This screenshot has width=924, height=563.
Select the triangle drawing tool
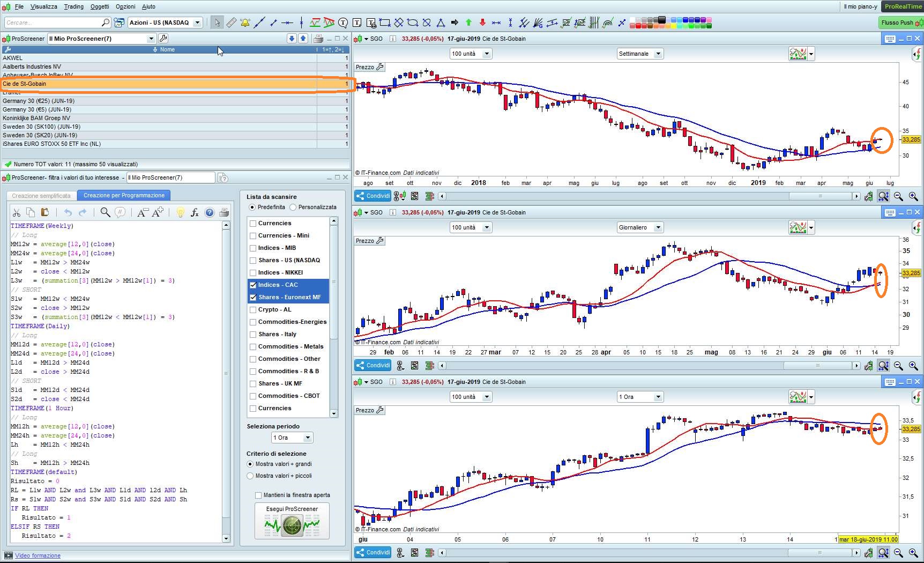point(441,23)
